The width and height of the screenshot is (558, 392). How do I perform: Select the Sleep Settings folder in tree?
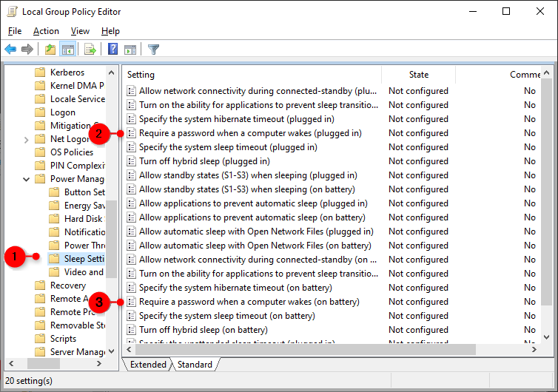pos(83,259)
